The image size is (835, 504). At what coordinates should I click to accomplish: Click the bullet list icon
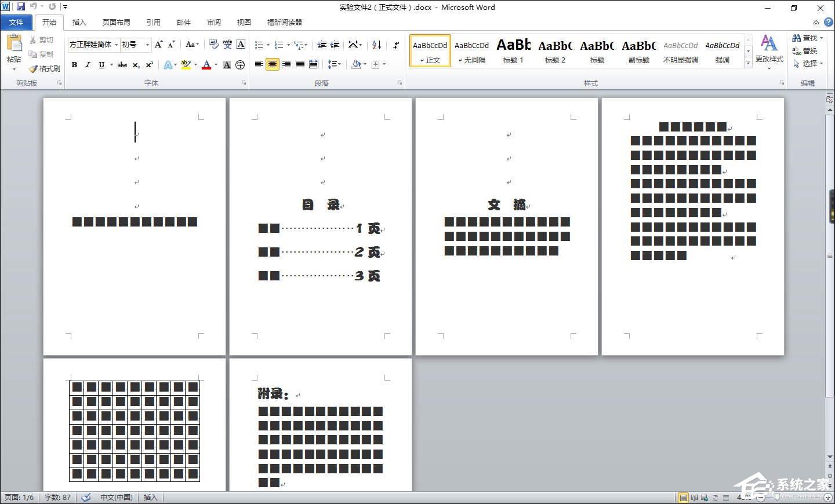click(259, 45)
